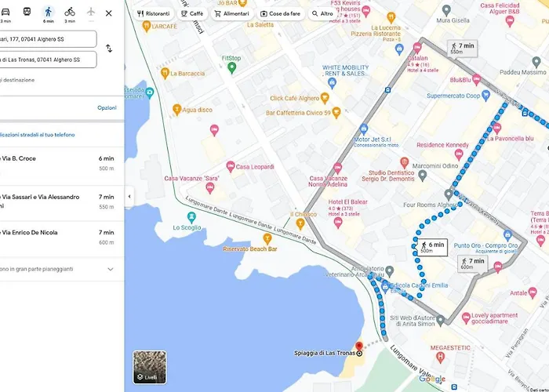Send directions to your phone link
The height and width of the screenshot is (392, 549).
tap(38, 135)
